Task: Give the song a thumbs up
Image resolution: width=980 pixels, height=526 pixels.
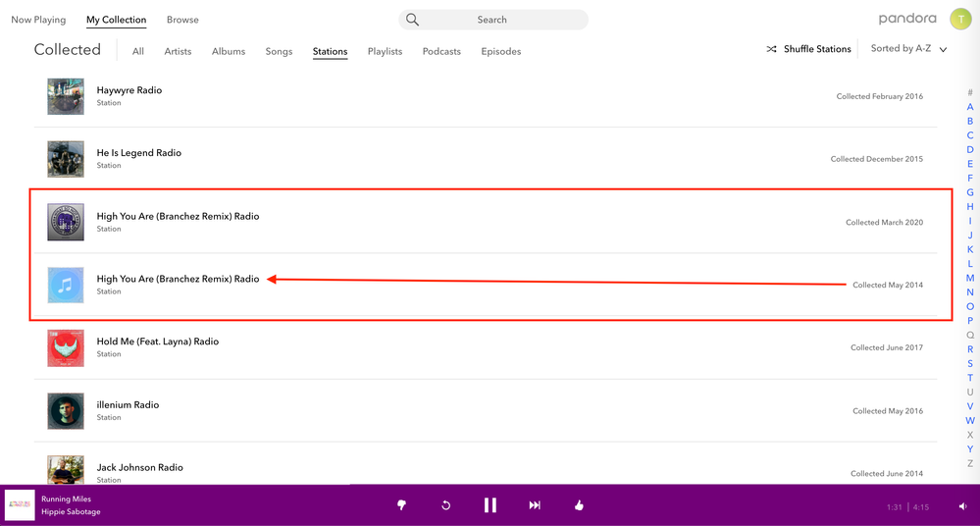Action: (579, 505)
